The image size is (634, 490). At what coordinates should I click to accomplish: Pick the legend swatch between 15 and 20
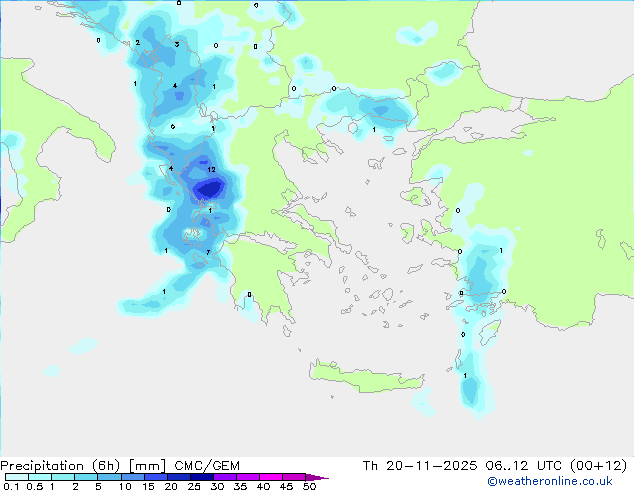pyautogui.click(x=155, y=477)
